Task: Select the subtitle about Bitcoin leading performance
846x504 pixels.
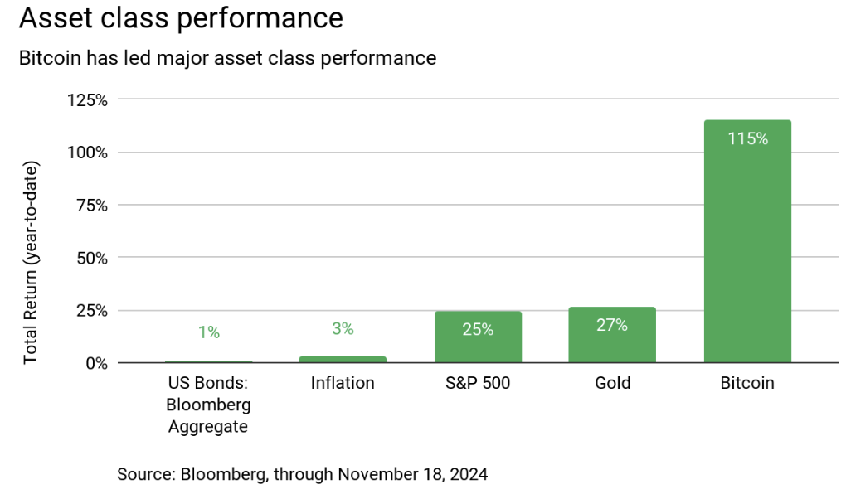Action: click(x=227, y=58)
